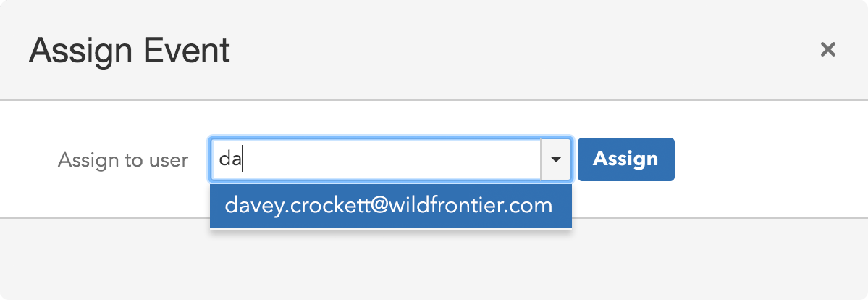Image resolution: width=868 pixels, height=300 pixels.
Task: Click the X icon in dialog header
Action: coord(827,49)
